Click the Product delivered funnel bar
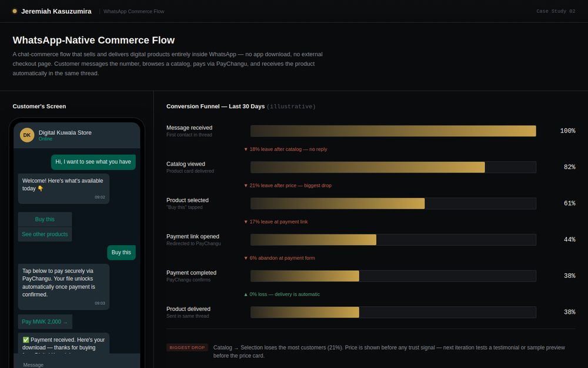The width and height of the screenshot is (588, 368). [393, 312]
